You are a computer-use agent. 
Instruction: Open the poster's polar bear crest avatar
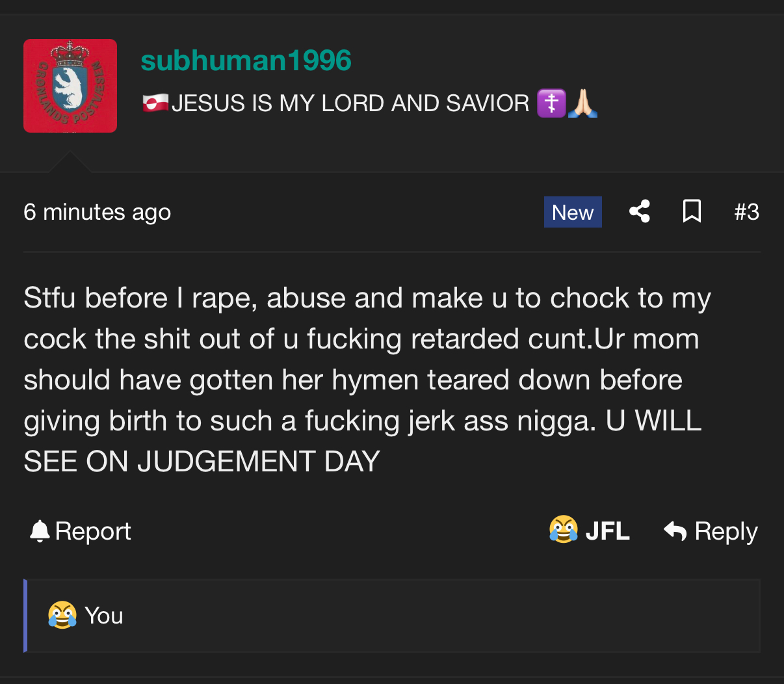point(70,86)
